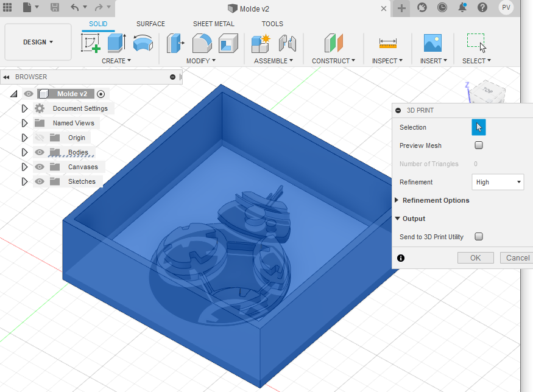Image resolution: width=533 pixels, height=392 pixels.
Task: Open a new design tab with the plus icon
Action: (x=401, y=8)
